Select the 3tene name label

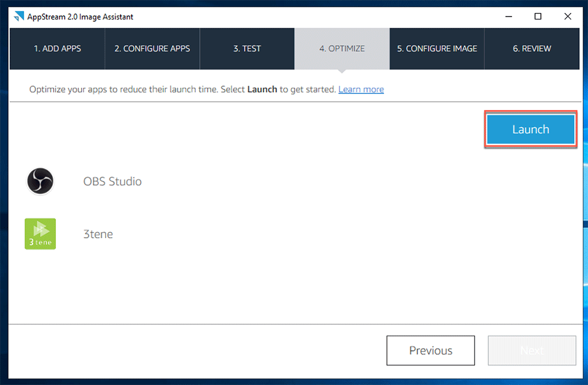point(98,234)
